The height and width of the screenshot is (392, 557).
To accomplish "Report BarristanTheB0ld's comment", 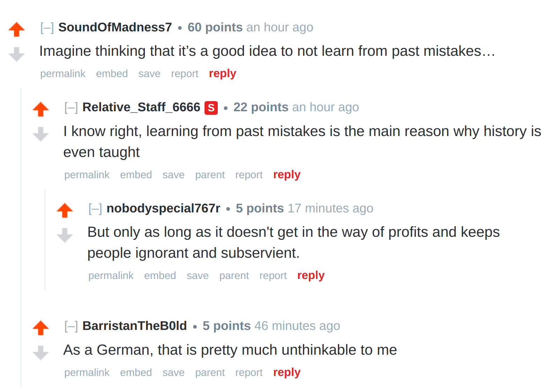I will [x=249, y=372].
